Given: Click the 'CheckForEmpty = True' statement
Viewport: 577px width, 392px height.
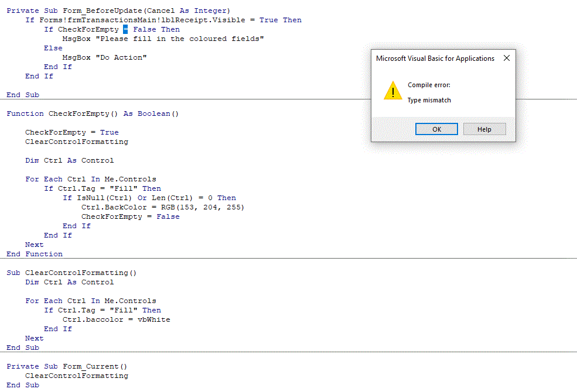Looking at the screenshot, I should click(x=71, y=132).
